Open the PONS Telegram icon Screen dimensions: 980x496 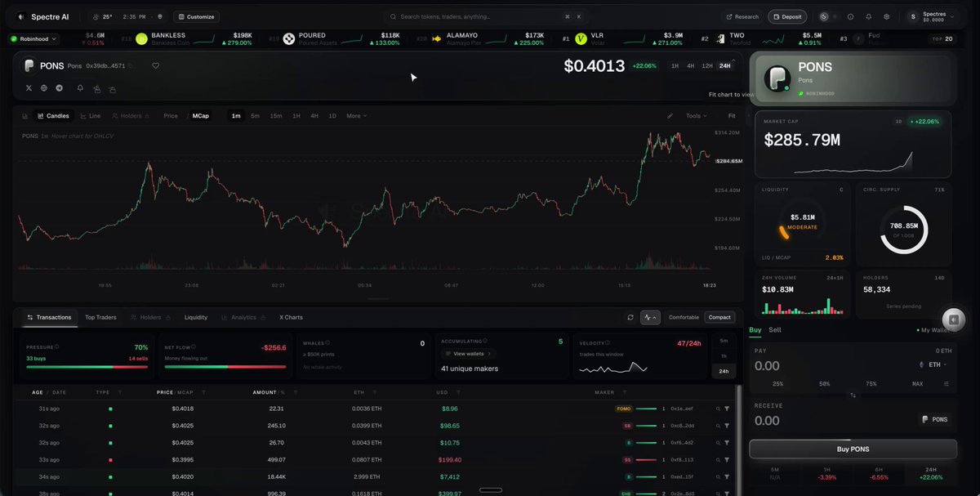[x=59, y=88]
